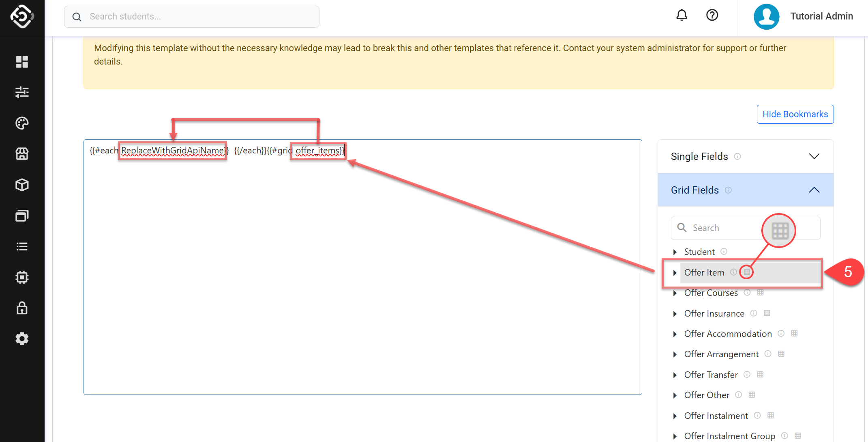Click the notifications bell icon
The image size is (868, 442).
click(x=682, y=15)
